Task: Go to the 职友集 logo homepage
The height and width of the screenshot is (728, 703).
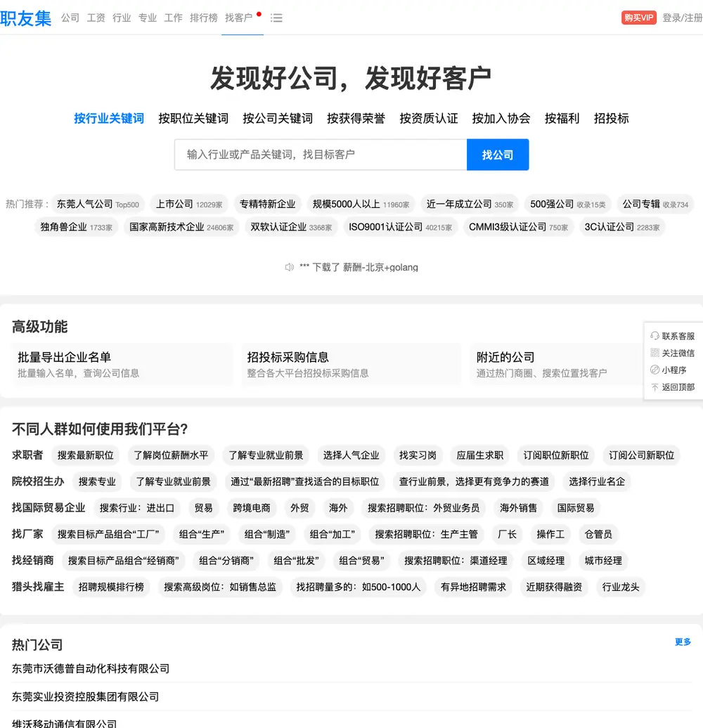Action: point(25,18)
